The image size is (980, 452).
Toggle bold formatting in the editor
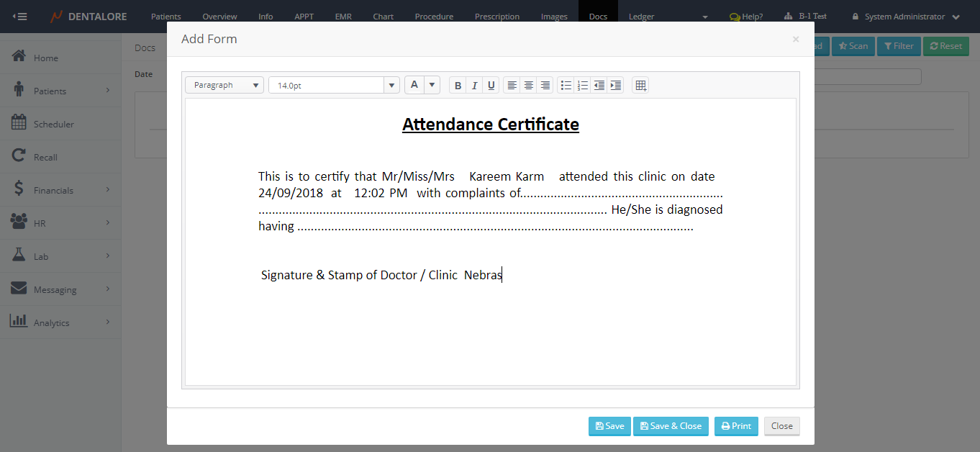(458, 86)
